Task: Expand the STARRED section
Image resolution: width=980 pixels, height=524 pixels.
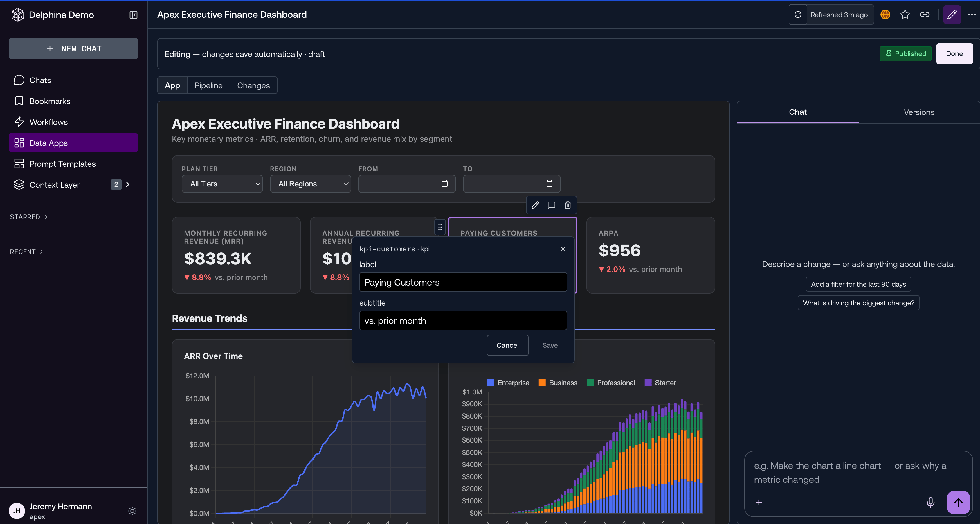Action: point(28,217)
